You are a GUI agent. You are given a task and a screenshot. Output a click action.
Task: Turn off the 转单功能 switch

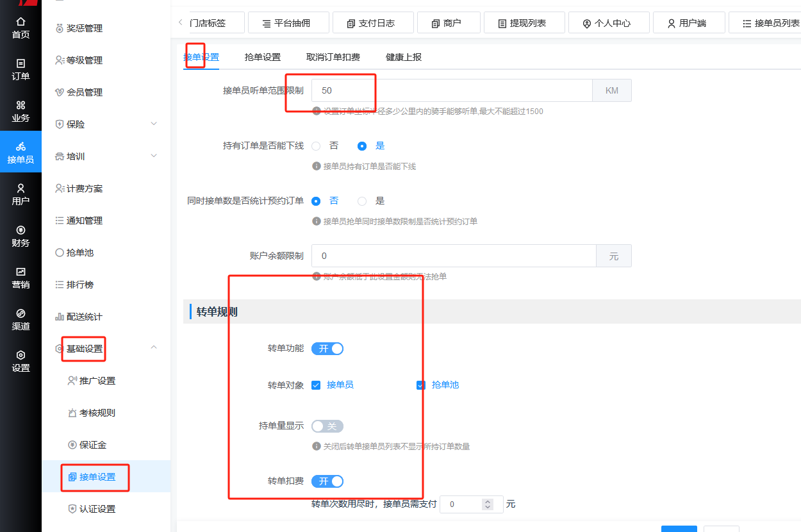pos(327,349)
